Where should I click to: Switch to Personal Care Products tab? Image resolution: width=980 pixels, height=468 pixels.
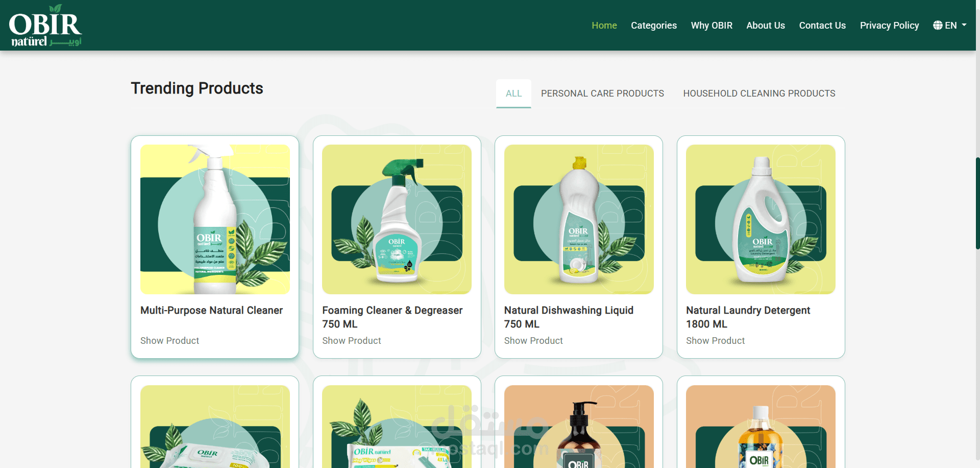602,93
